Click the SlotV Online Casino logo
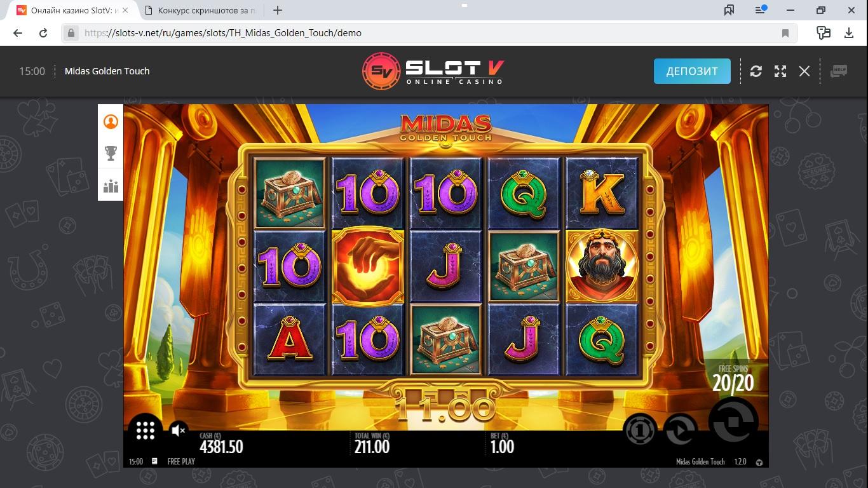The height and width of the screenshot is (488, 868). pos(433,71)
